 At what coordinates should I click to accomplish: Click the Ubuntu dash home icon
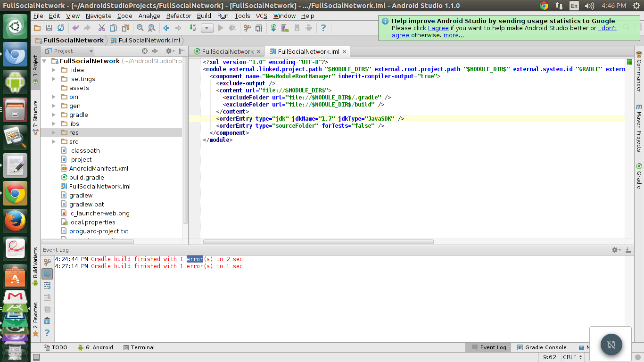(15, 26)
